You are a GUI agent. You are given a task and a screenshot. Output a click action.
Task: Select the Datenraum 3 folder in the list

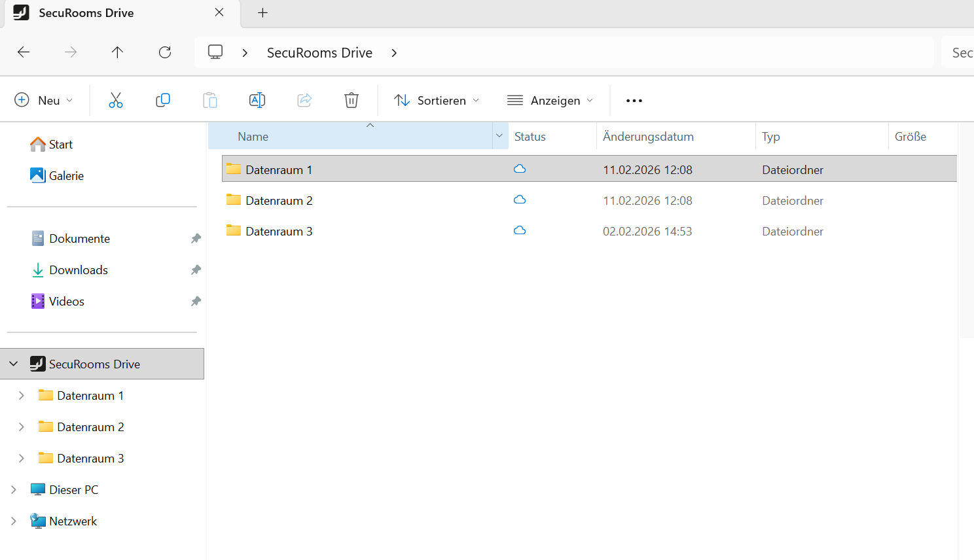tap(279, 232)
